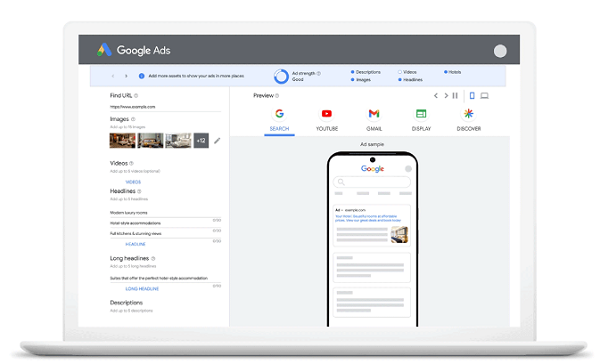Select the Gmail preview tab
Screen dimensions: 600x364
click(374, 120)
